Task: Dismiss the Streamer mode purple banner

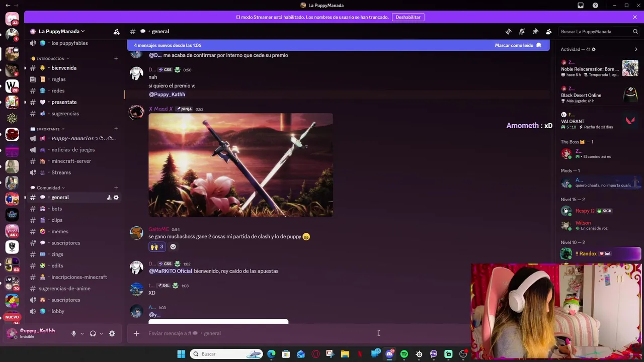Action: pyautogui.click(x=635, y=17)
